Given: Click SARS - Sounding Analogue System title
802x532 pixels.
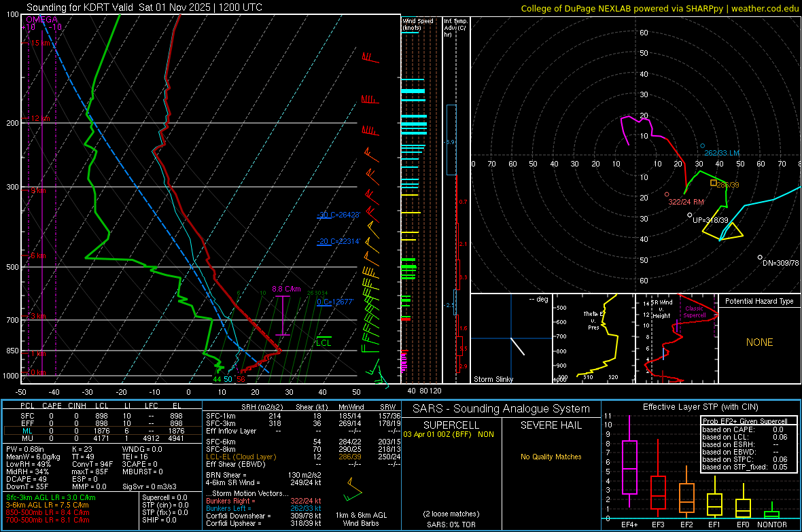Looking at the screenshot, I should point(502,409).
